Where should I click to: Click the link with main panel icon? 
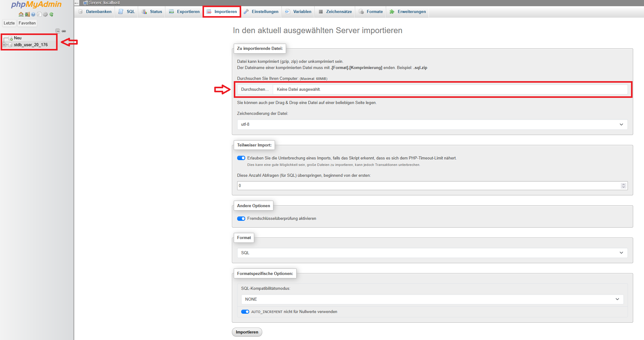[x=64, y=31]
